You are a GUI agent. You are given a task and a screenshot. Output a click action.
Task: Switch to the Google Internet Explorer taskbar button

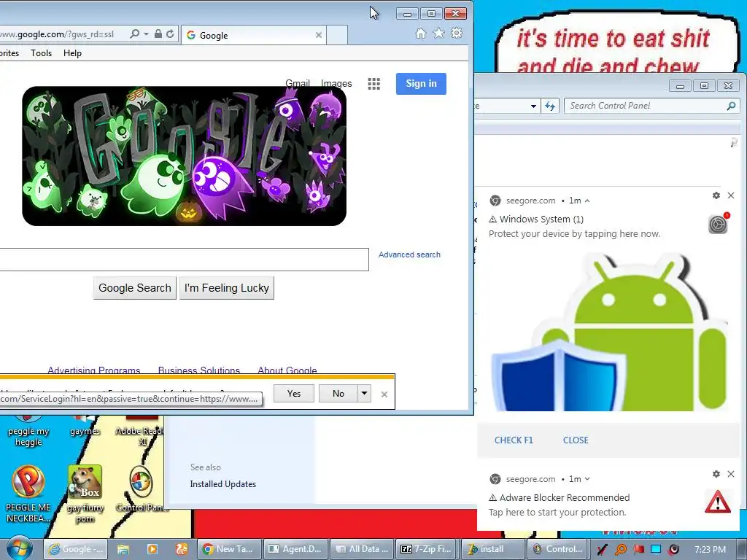[x=76, y=549]
